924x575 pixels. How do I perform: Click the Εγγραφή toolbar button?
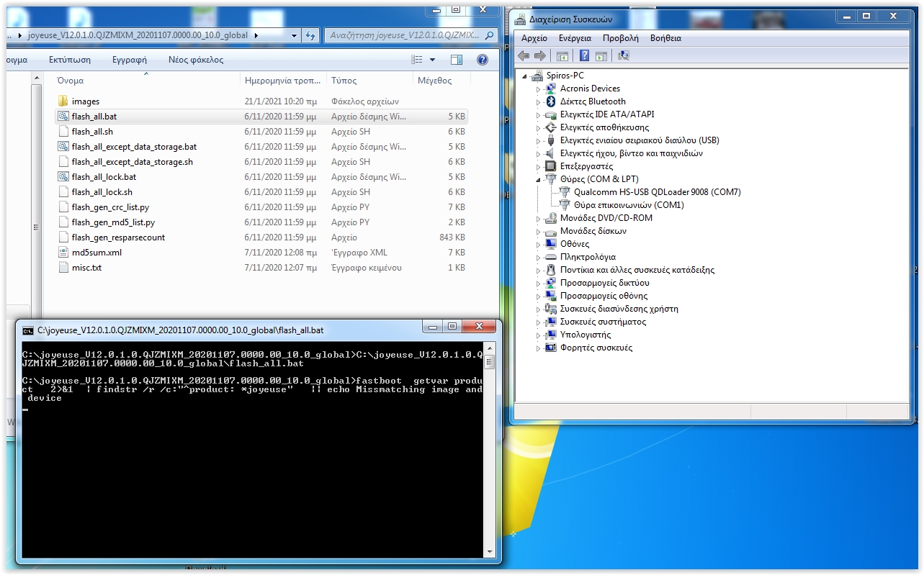[130, 60]
